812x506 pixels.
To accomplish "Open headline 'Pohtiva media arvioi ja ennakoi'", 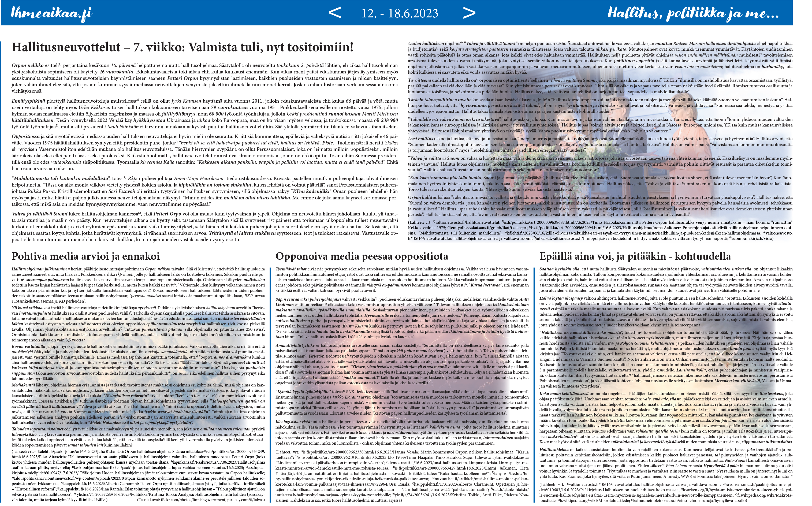I will point(86,256).
